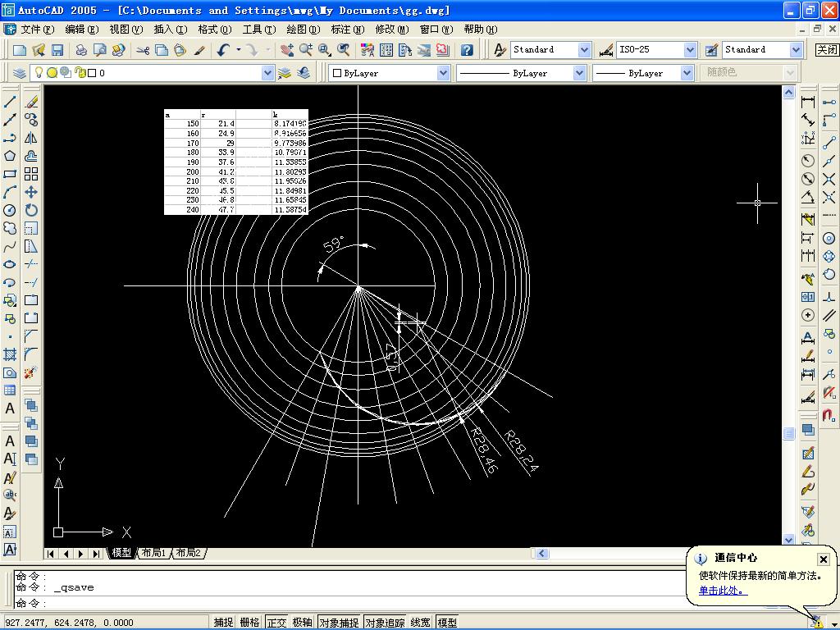The width and height of the screenshot is (840, 630).
Task: Open the layer selection dropdown
Action: 267,73
